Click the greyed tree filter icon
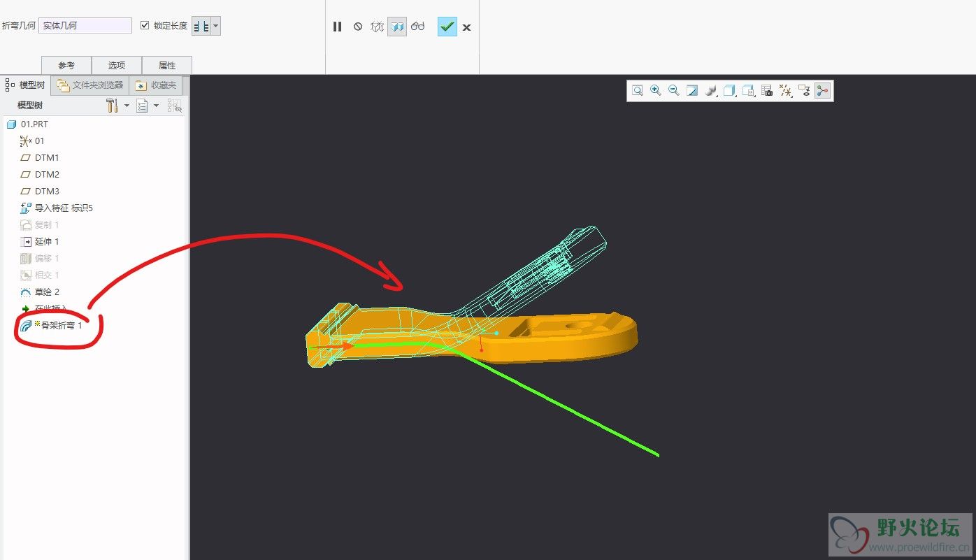976x560 pixels. tap(174, 106)
